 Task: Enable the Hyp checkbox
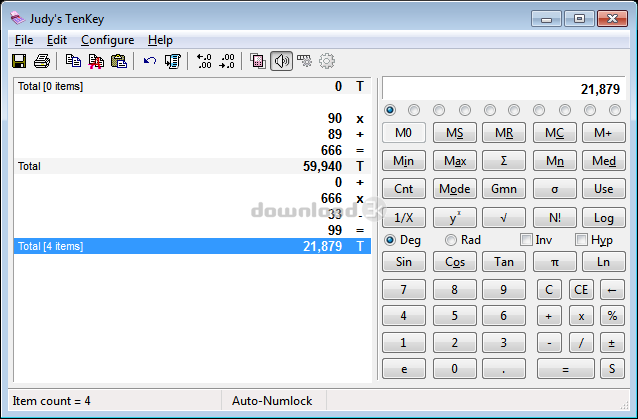coord(581,240)
